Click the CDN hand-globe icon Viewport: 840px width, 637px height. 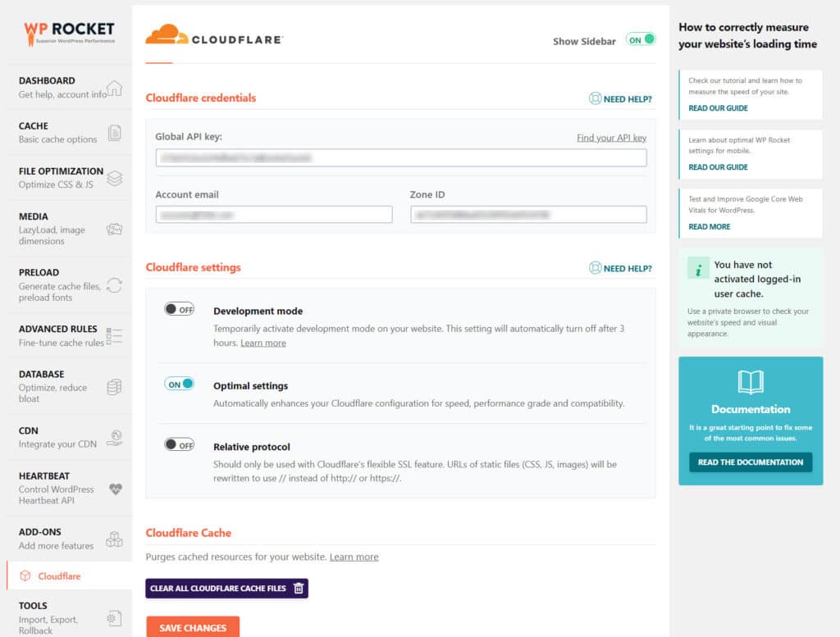115,438
